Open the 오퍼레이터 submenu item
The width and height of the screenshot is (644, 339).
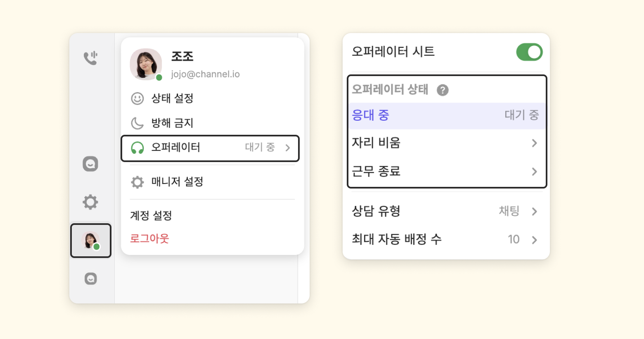[x=210, y=148]
